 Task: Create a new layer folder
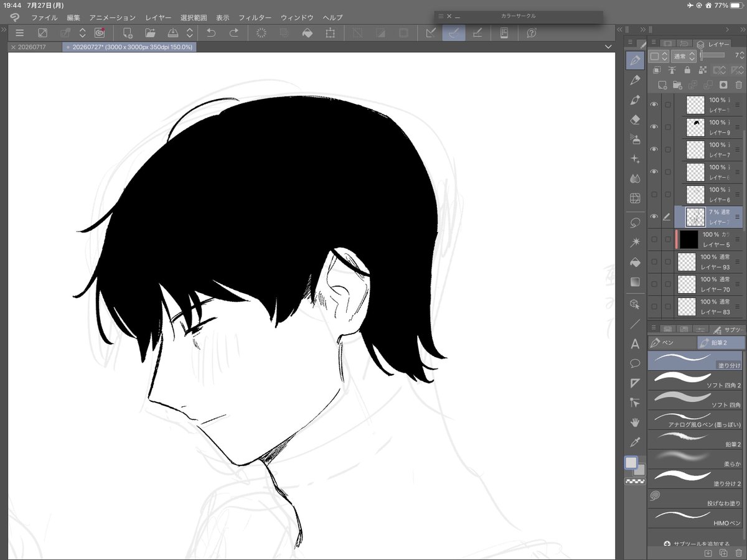(678, 85)
